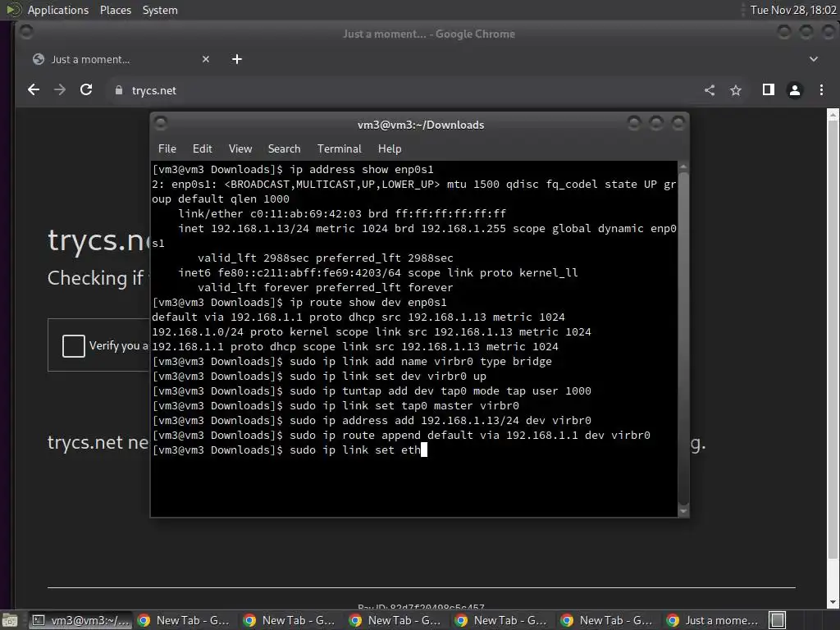
Task: Switch to the 'Just a mome...' taskbar entry
Action: tap(714, 620)
